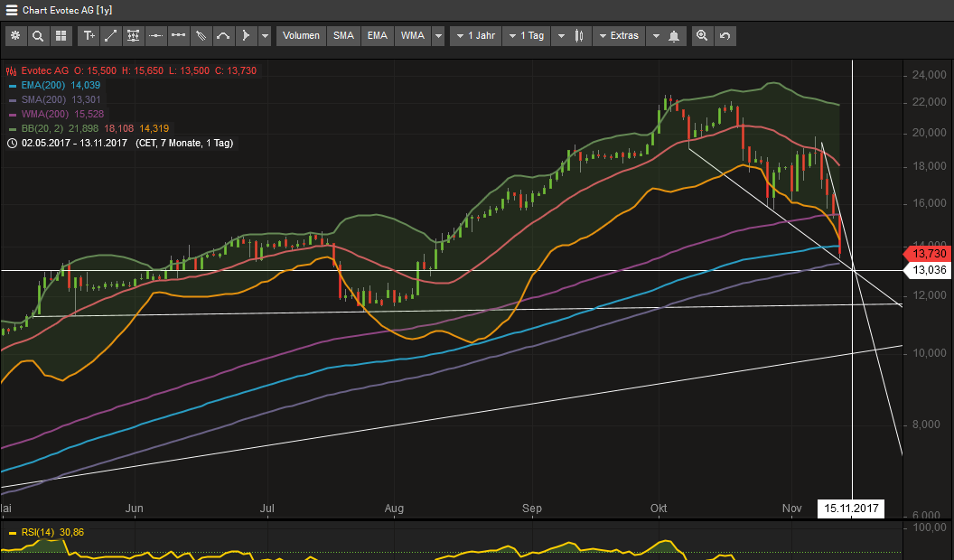The width and height of the screenshot is (954, 560).
Task: Toggle the SMA indicator on the chart
Action: click(x=343, y=36)
